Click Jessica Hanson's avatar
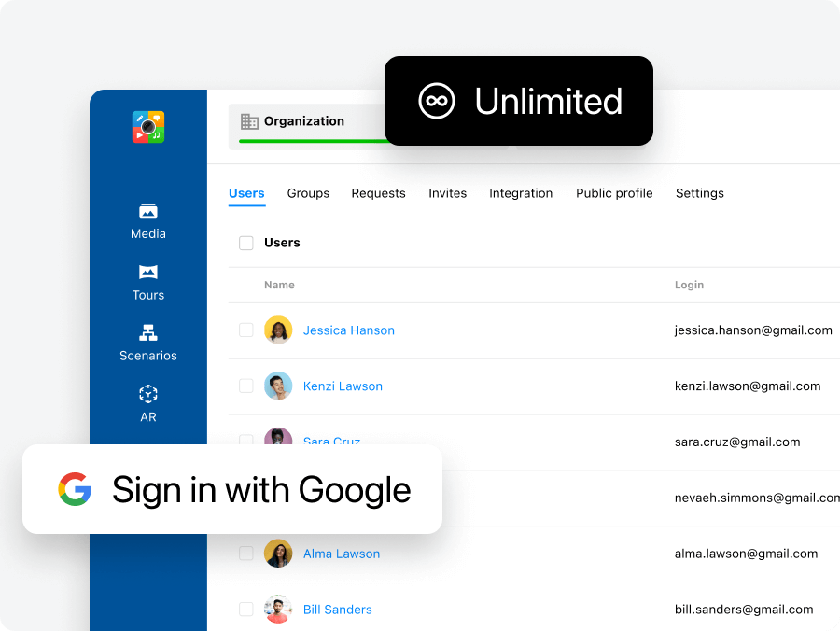Viewport: 840px width, 631px height. pyautogui.click(x=278, y=330)
